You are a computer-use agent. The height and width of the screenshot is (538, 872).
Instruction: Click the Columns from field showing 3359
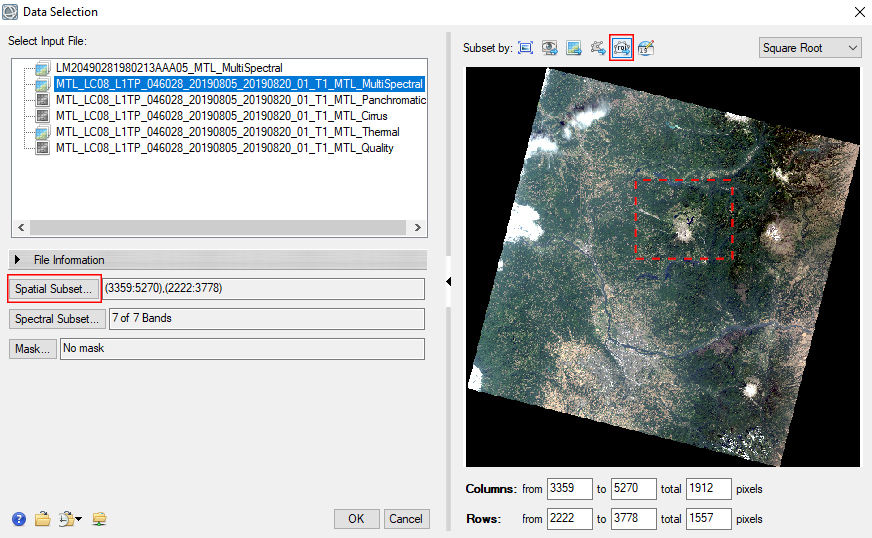tap(570, 489)
